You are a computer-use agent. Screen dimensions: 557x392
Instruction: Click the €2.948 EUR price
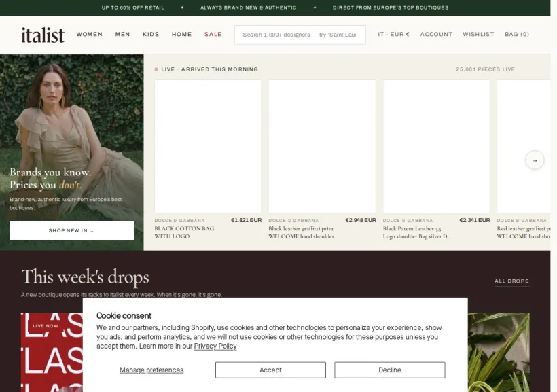coord(361,220)
